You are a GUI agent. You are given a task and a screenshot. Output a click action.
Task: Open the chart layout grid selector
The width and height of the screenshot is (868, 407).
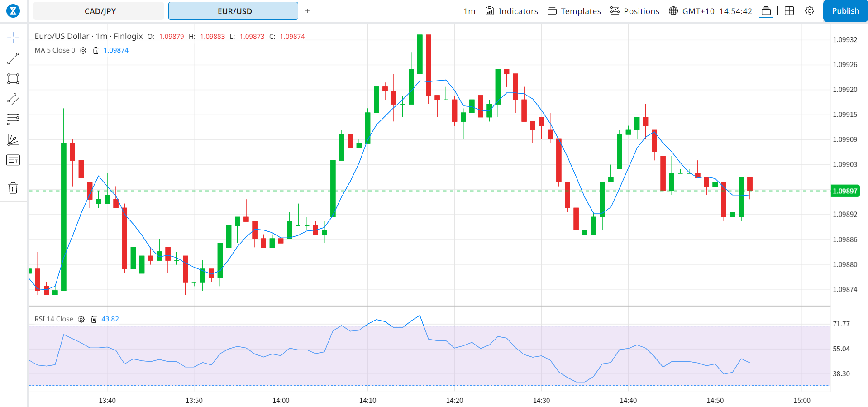point(789,11)
